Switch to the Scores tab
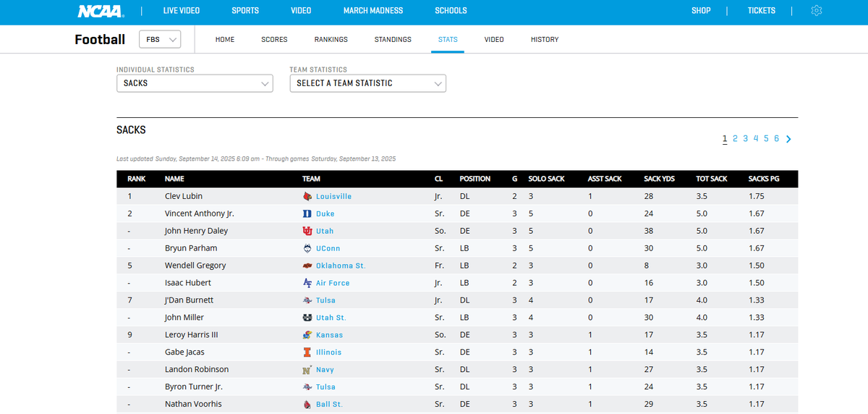The image size is (868, 414). (x=274, y=40)
